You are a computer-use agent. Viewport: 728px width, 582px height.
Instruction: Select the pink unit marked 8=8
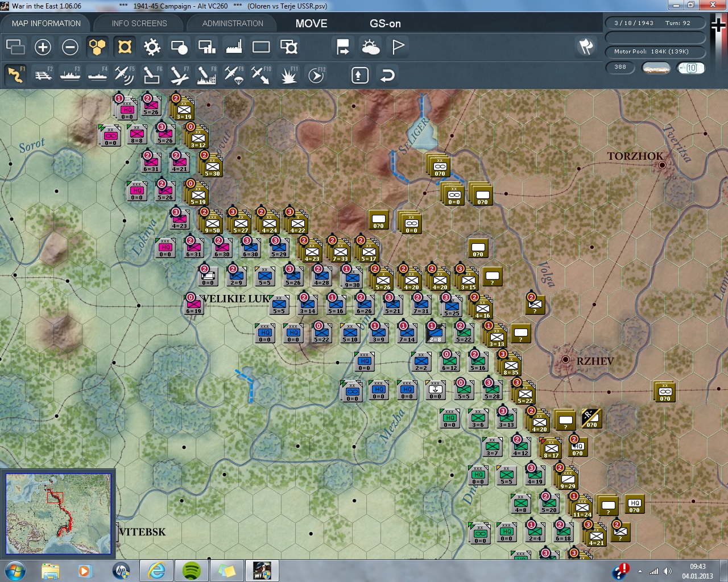point(137,134)
